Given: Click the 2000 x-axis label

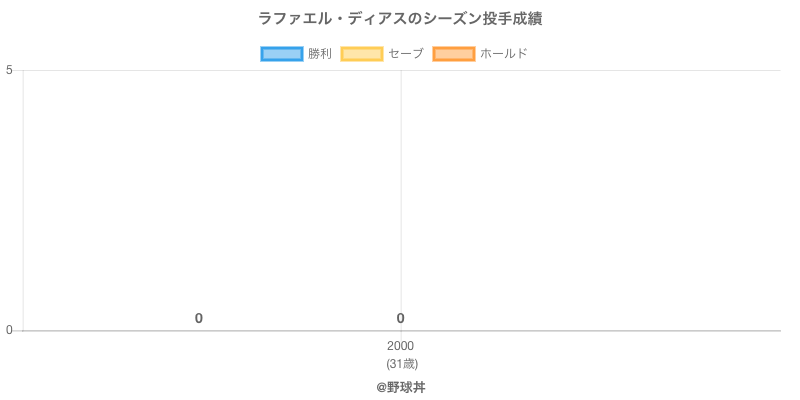Looking at the screenshot, I should [x=400, y=346].
